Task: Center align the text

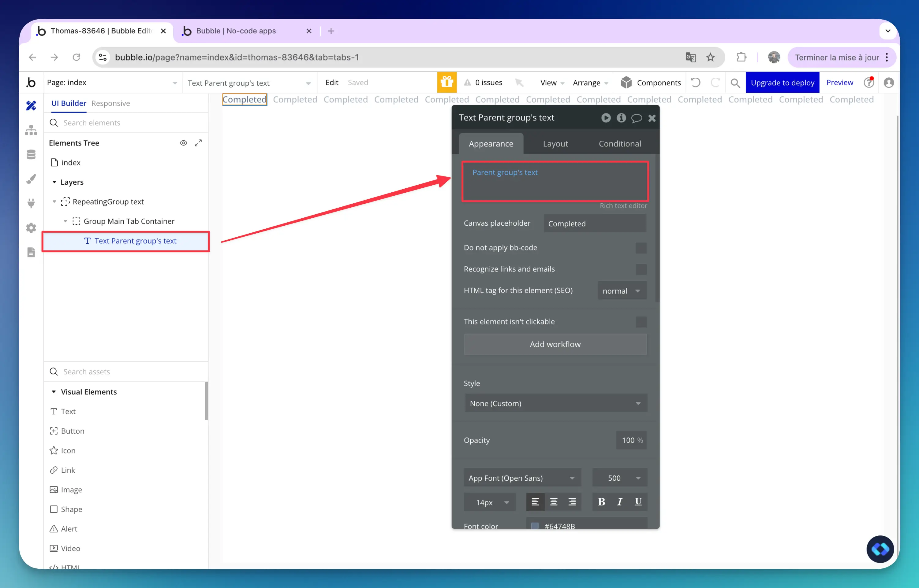Action: [554, 502]
